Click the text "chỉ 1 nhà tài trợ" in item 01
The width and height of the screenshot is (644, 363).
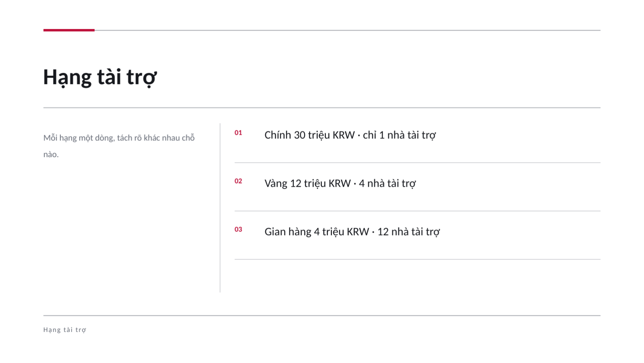point(399,135)
